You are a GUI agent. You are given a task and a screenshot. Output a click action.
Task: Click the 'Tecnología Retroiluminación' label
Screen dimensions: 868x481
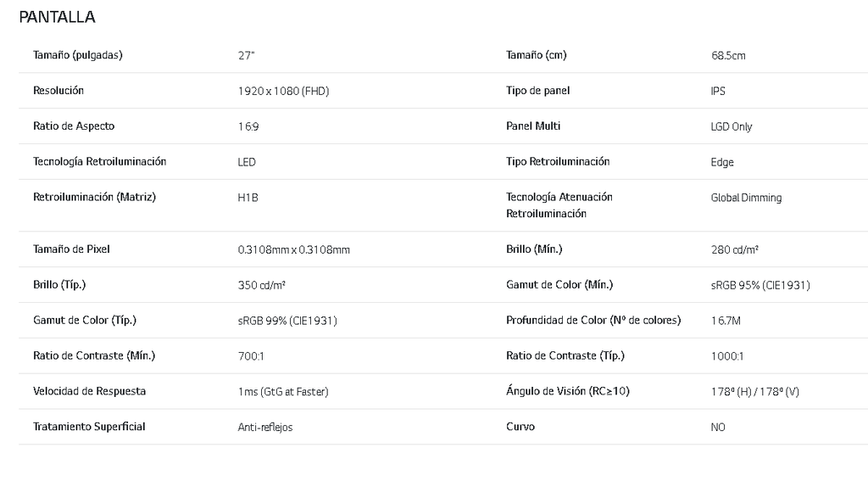coord(99,161)
